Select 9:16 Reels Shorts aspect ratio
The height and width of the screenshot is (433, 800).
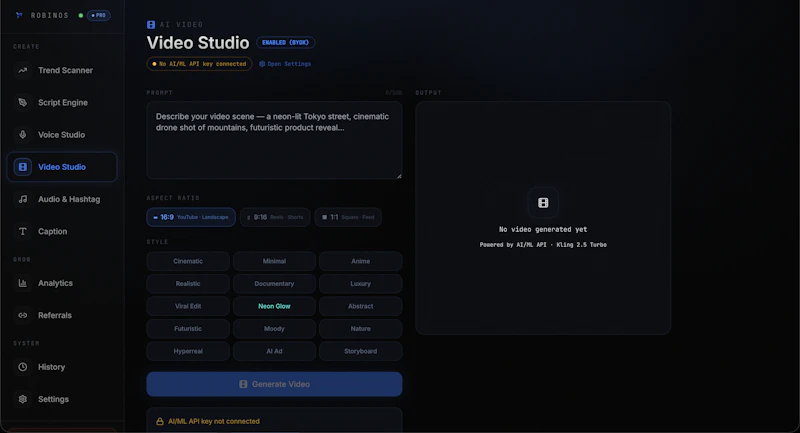point(275,217)
